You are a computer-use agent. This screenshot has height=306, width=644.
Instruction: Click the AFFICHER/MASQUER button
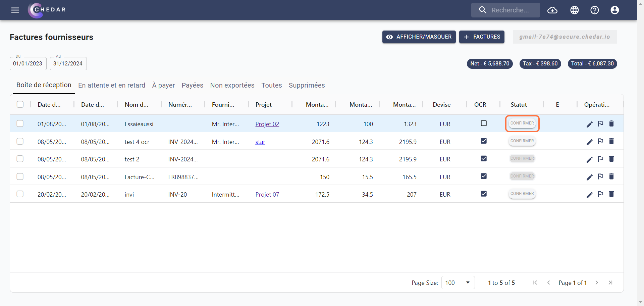pyautogui.click(x=419, y=37)
